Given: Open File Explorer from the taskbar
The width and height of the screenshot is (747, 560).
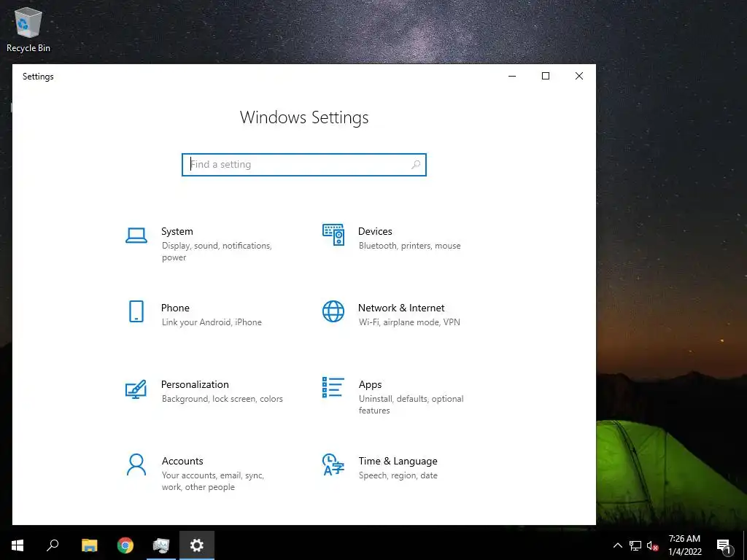Looking at the screenshot, I should point(89,545).
